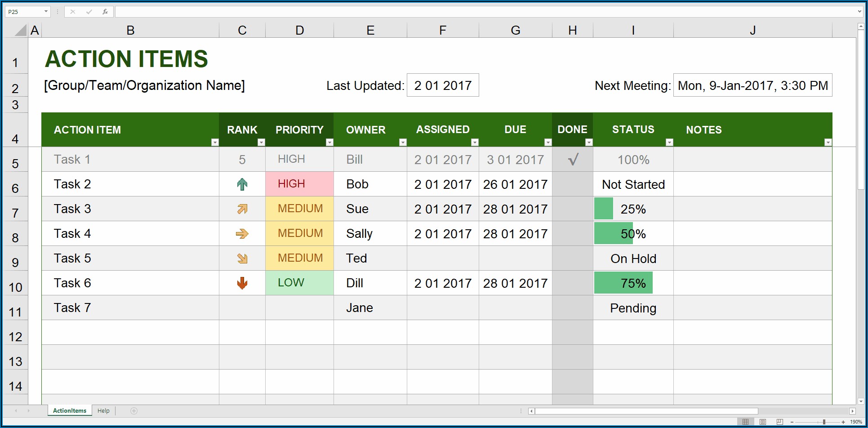Image resolution: width=868 pixels, height=428 pixels.
Task: Click the zoom out minus icon
Action: coord(792,422)
